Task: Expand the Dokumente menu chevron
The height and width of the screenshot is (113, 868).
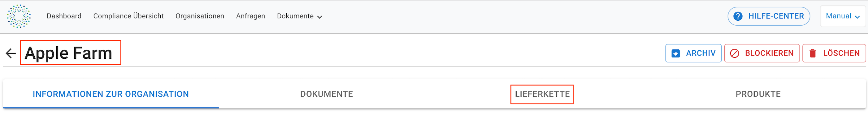Action: [320, 17]
